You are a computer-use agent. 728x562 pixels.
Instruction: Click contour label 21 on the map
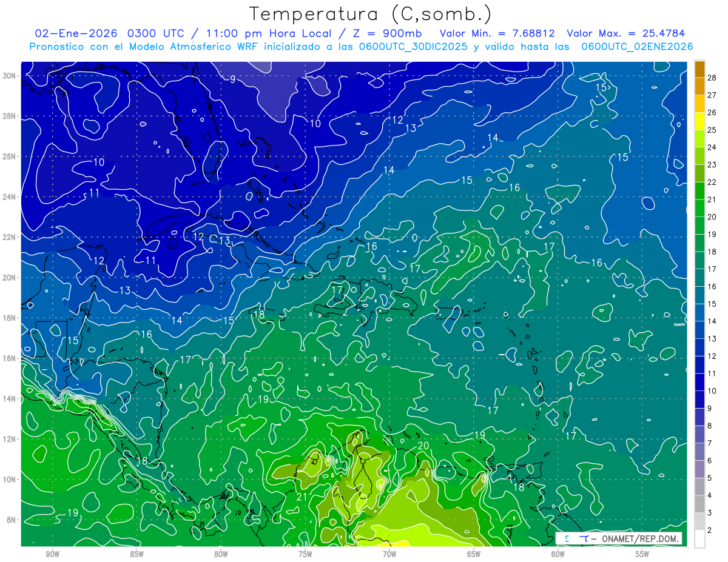(302, 497)
